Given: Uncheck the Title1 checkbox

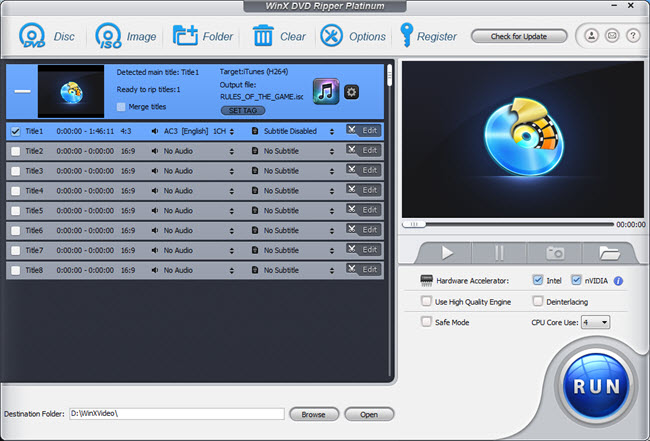Looking at the screenshot, I should pos(16,131).
